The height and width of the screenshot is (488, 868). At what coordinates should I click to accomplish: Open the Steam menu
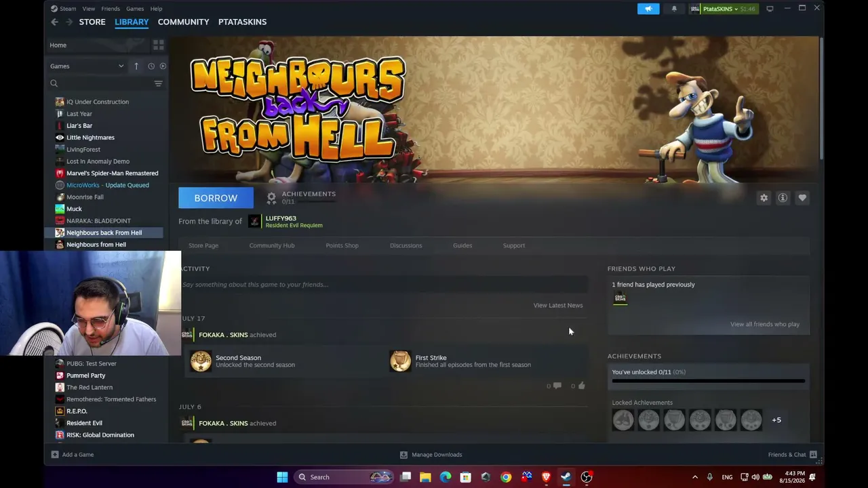tap(68, 9)
